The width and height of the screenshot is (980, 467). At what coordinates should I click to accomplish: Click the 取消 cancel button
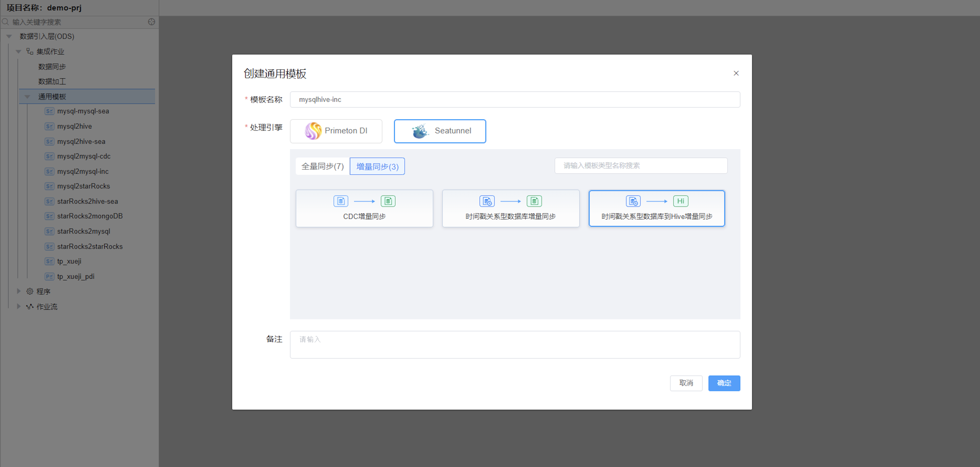click(686, 383)
